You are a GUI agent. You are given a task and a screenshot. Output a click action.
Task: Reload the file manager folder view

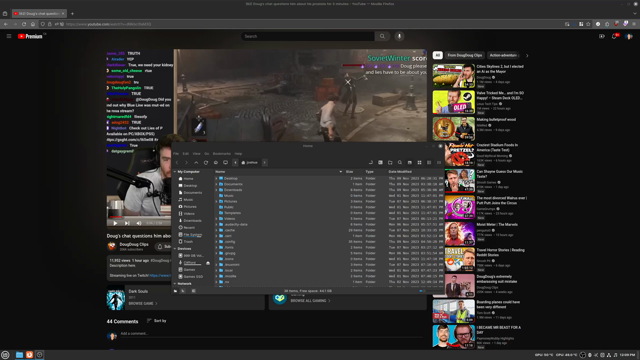(206, 162)
